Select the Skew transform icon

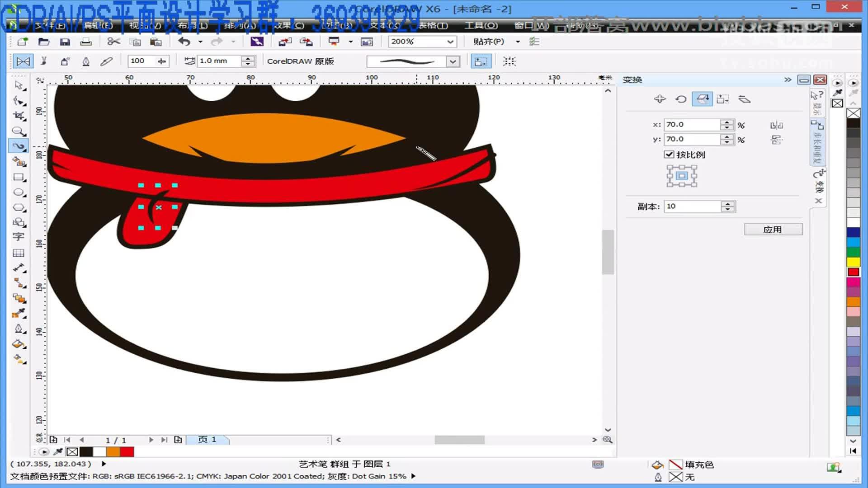pos(745,99)
